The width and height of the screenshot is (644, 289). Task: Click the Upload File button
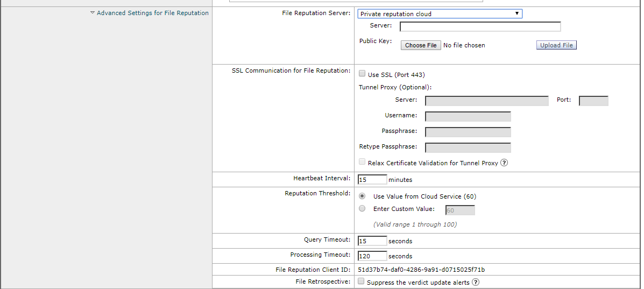pyautogui.click(x=556, y=45)
